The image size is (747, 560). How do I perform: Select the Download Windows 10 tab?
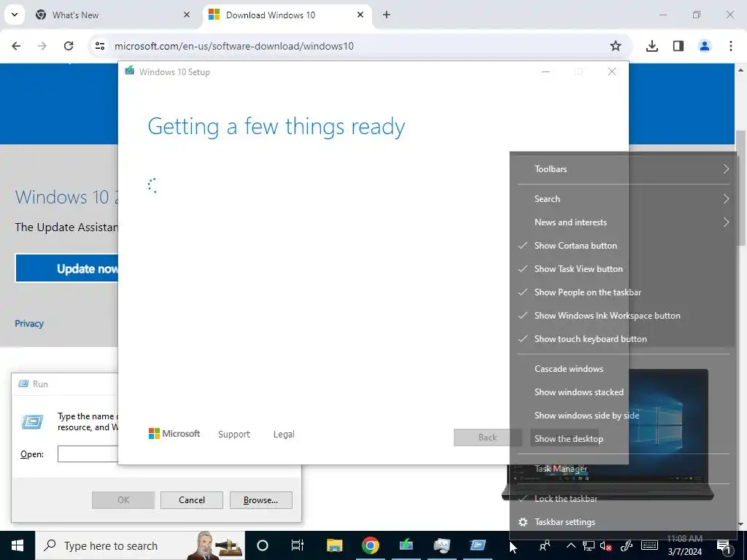pos(287,15)
